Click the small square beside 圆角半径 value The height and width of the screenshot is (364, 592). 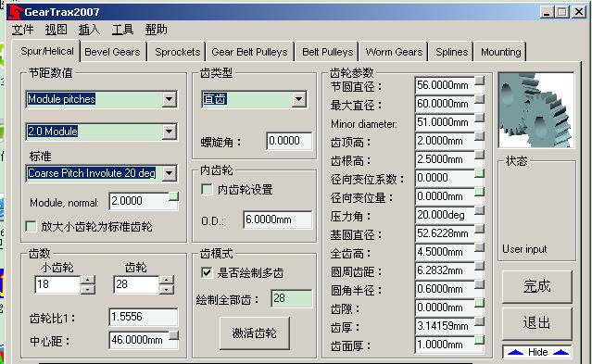coord(480,284)
